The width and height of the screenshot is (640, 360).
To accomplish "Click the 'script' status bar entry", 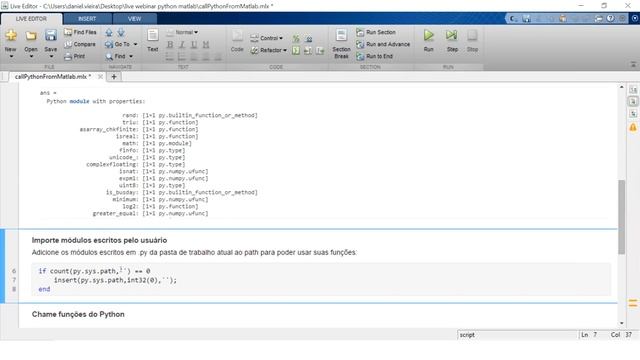I will (x=467, y=335).
